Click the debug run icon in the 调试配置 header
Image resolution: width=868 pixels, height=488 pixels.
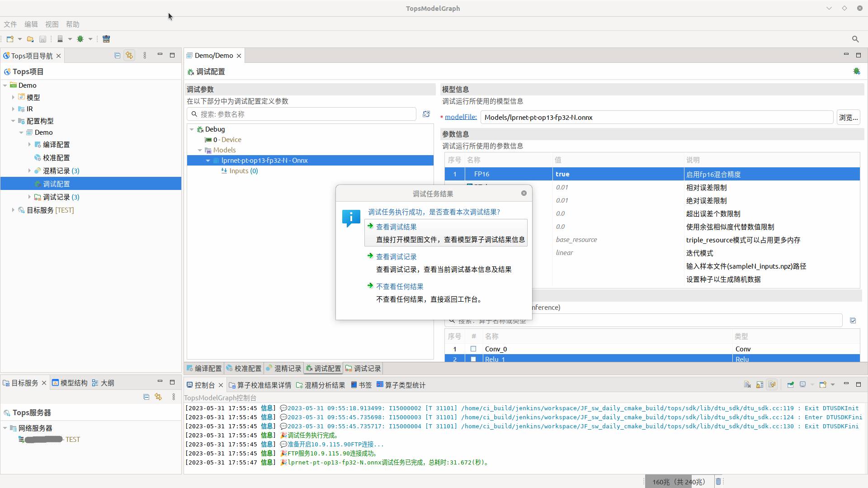tap(856, 71)
